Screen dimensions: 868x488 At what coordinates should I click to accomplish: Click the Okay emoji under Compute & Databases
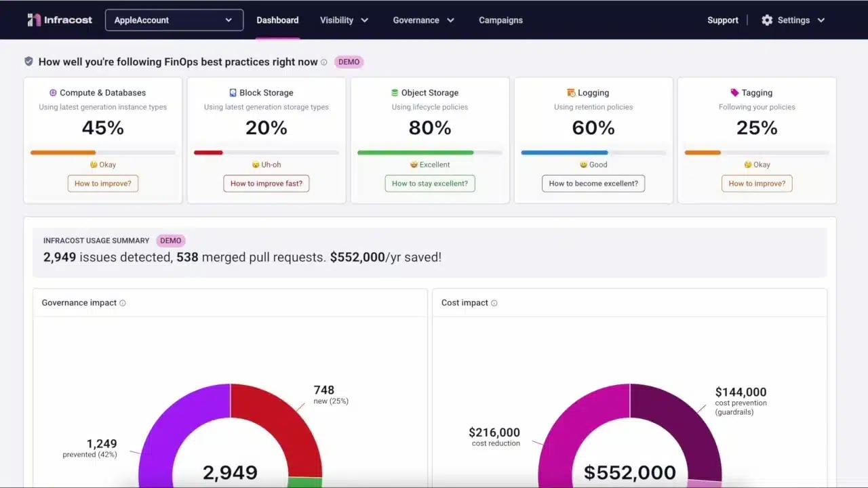94,165
